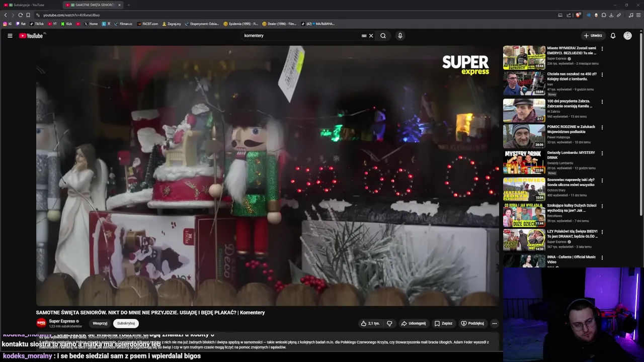This screenshot has height=362, width=644.
Task: Open the X Home bookmark
Action: point(91,24)
